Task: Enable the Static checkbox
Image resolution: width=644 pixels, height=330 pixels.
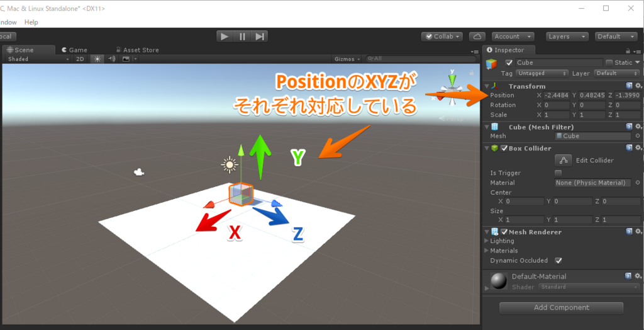Action: tap(609, 62)
